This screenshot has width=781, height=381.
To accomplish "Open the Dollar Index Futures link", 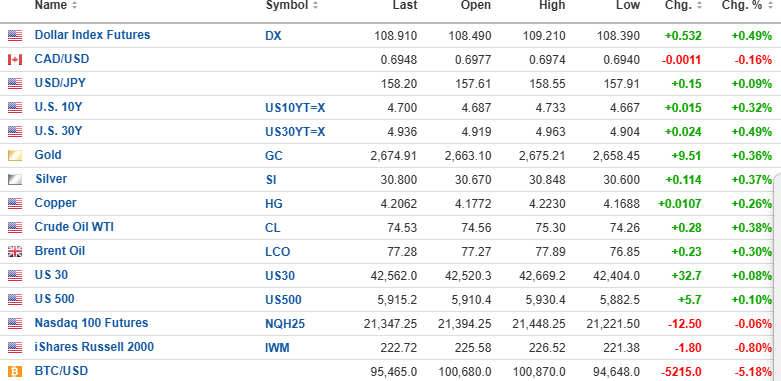I will tap(92, 35).
